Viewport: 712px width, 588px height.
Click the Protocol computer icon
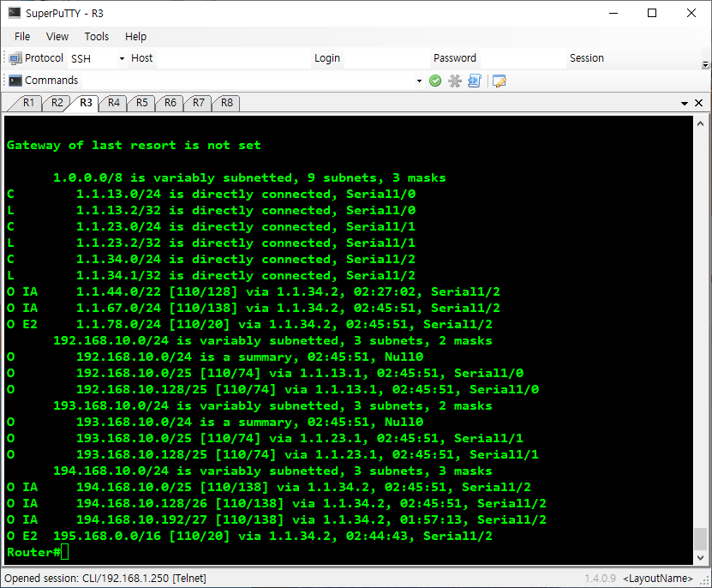point(15,58)
